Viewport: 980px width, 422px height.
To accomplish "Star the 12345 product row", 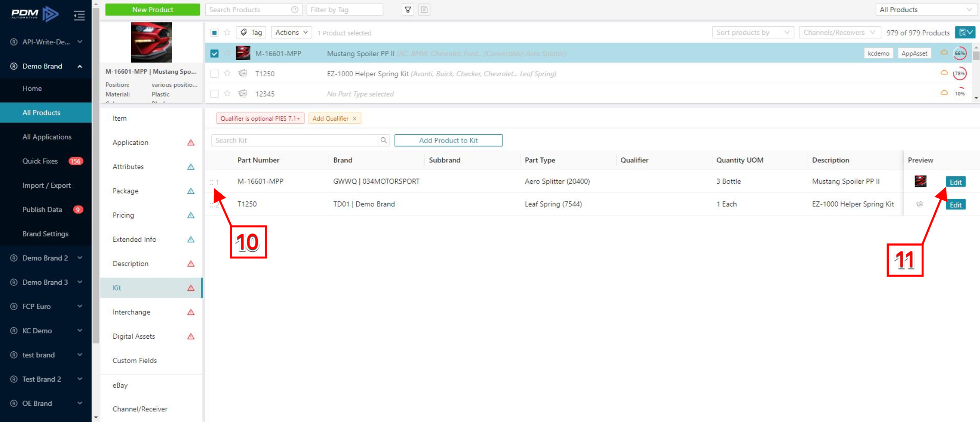I will pyautogui.click(x=227, y=93).
